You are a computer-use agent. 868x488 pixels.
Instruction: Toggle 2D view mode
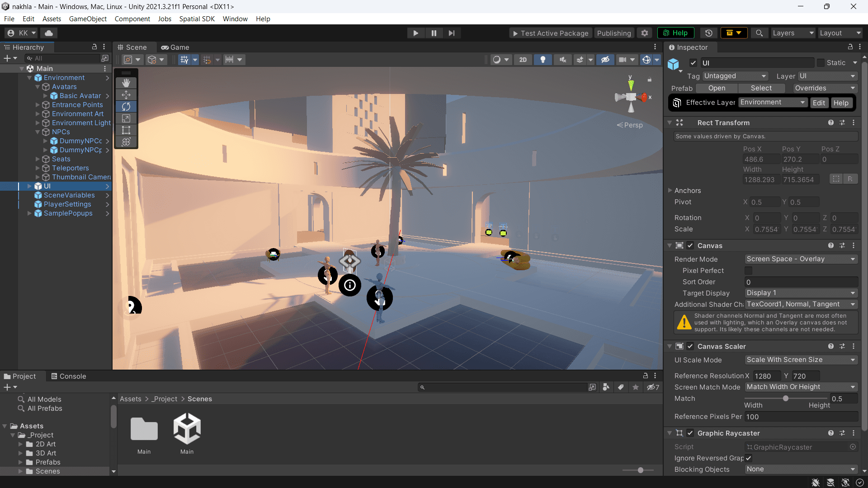click(523, 60)
